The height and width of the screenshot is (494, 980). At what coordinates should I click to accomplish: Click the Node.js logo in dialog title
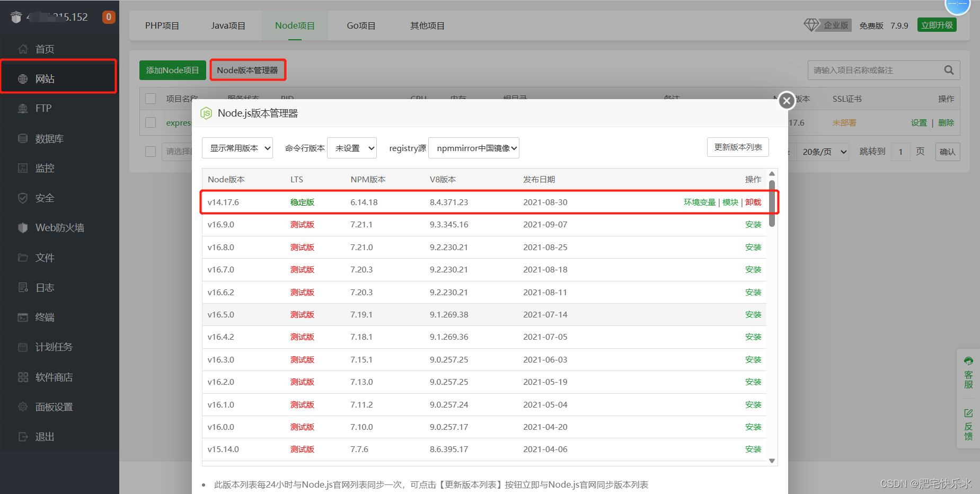coord(206,113)
